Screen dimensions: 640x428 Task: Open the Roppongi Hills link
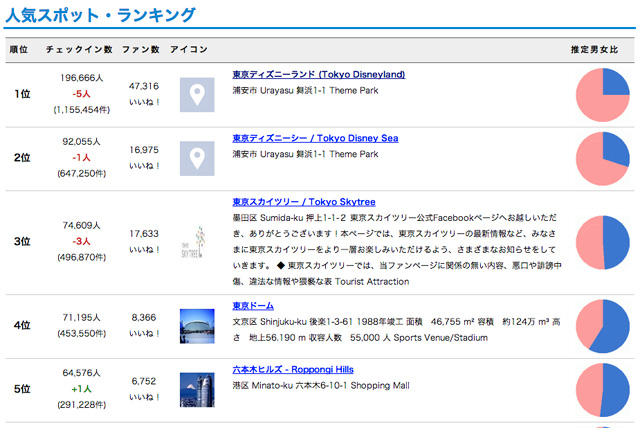coord(293,370)
